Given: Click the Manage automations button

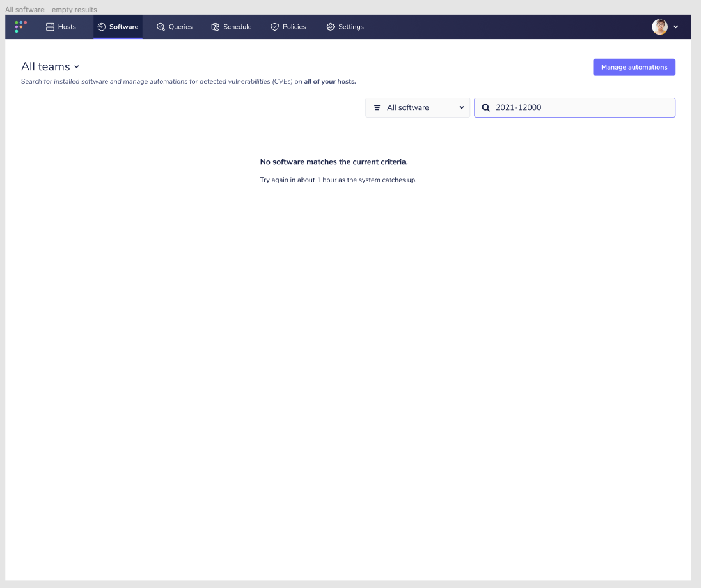Looking at the screenshot, I should point(634,67).
